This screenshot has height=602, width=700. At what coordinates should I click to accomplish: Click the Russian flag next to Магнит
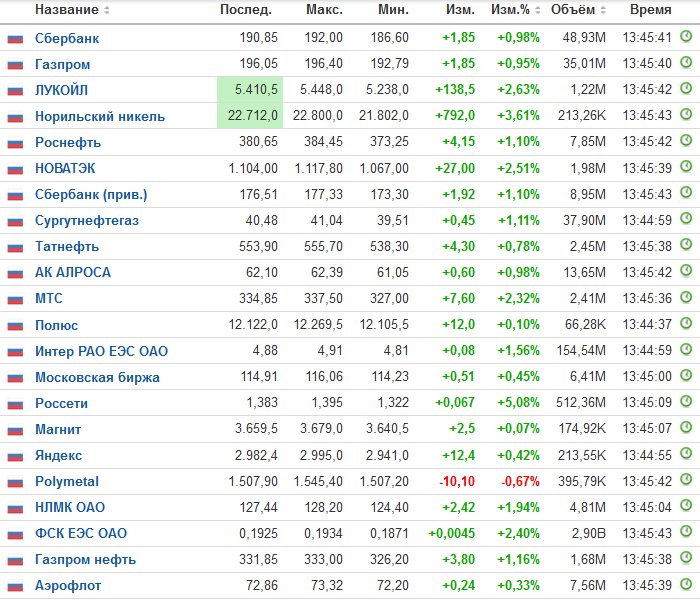click(x=15, y=431)
